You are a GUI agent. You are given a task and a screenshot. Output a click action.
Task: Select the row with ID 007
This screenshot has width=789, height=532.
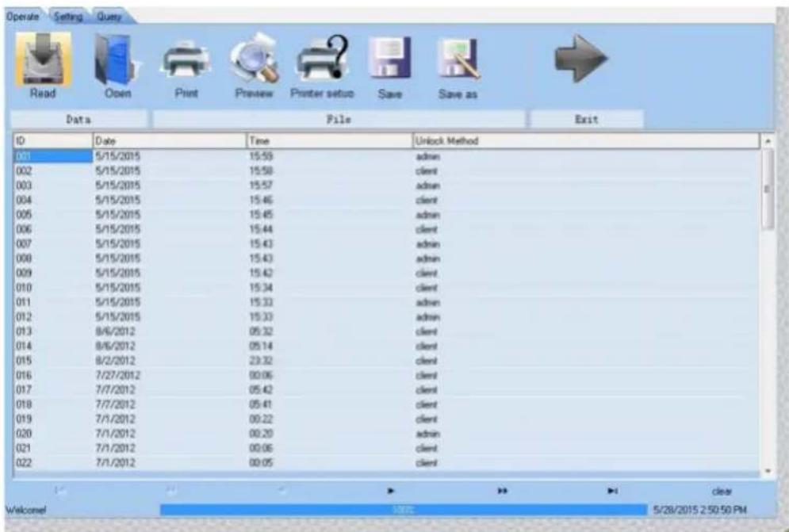coord(386,244)
